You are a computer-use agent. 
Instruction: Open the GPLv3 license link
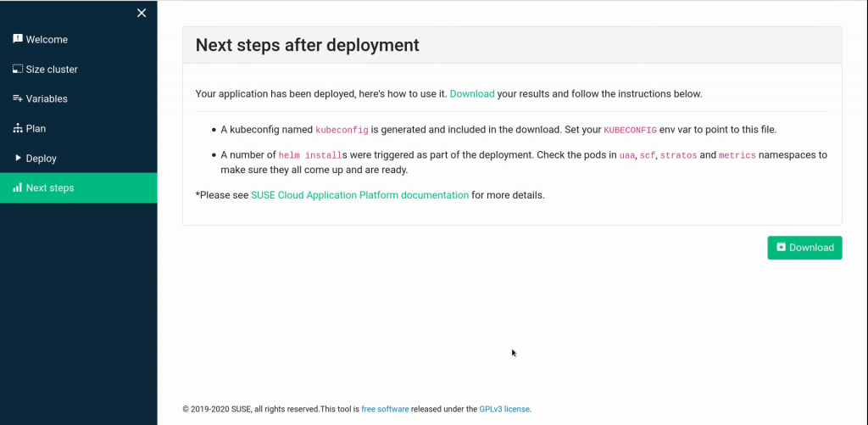[x=504, y=409]
